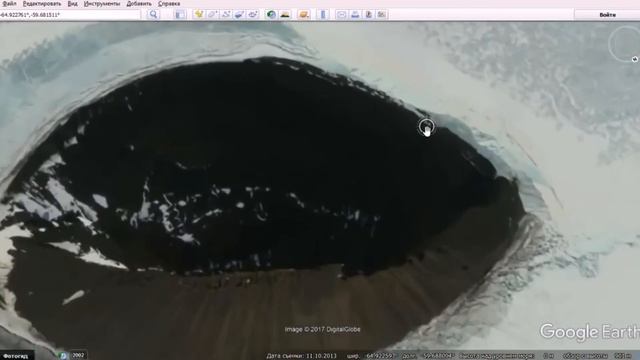Open view in Google Maps icon

tap(382, 15)
